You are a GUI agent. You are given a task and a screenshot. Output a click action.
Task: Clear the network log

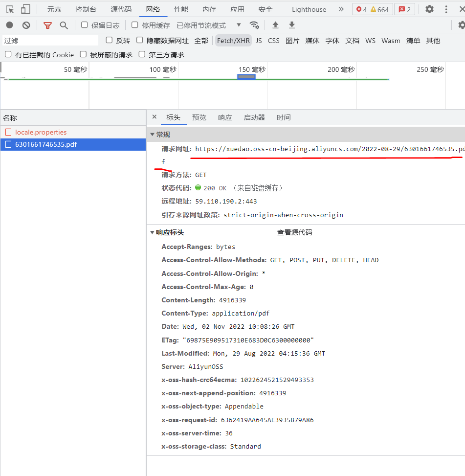tap(26, 25)
